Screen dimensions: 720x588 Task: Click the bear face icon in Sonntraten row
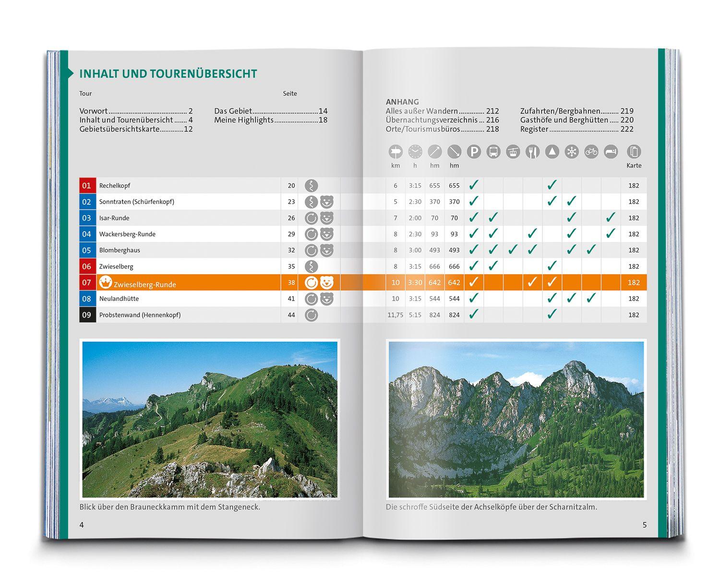pos(327,202)
